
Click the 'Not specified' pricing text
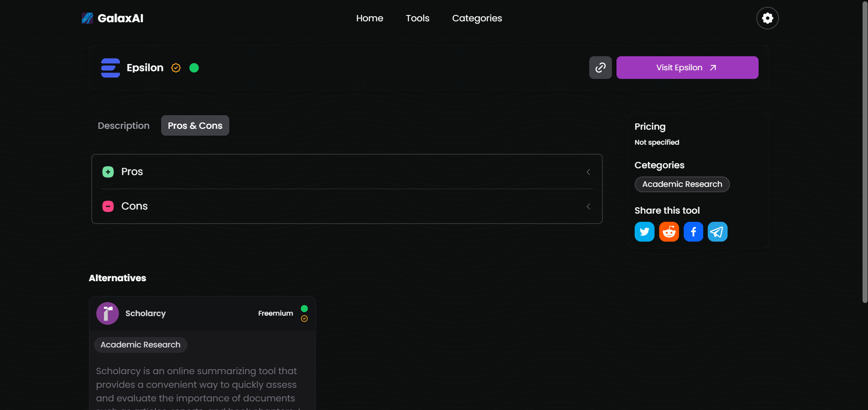[x=657, y=142]
